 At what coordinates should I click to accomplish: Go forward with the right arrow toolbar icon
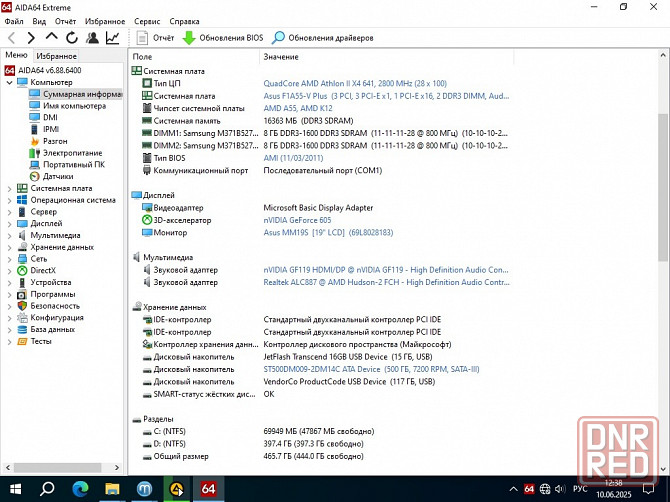[x=31, y=38]
